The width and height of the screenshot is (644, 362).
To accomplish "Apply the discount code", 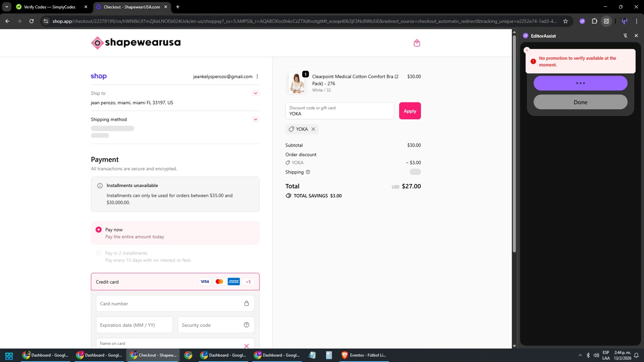I will 410,111.
